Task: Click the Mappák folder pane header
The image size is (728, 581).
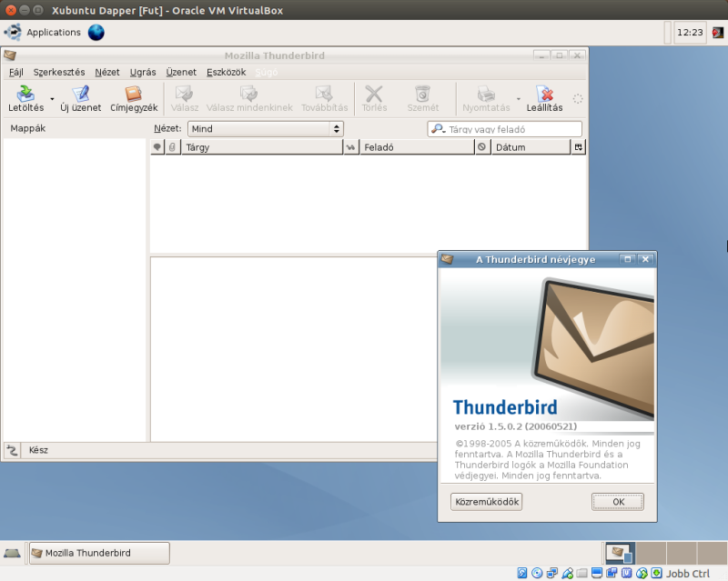Action: pos(28,128)
